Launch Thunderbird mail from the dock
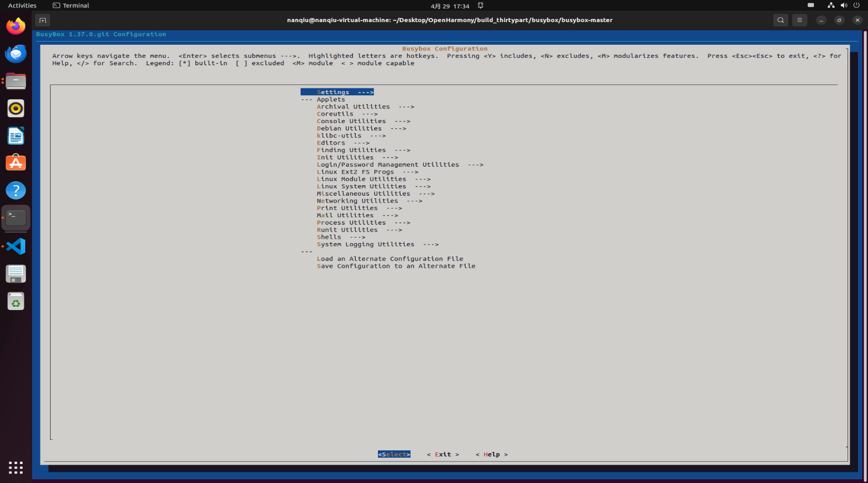 pos(16,53)
